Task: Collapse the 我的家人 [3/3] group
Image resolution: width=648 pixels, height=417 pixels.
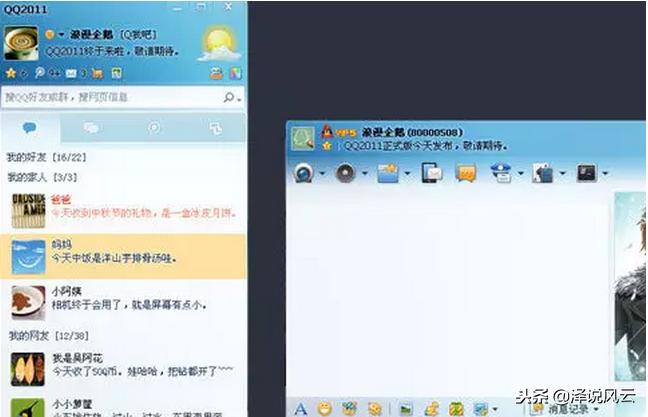Action: [43, 177]
